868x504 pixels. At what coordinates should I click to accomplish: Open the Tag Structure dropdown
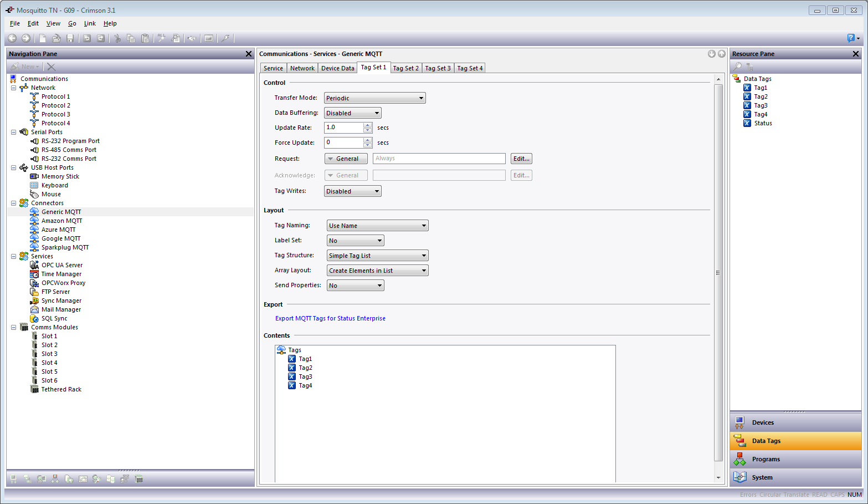[378, 256]
